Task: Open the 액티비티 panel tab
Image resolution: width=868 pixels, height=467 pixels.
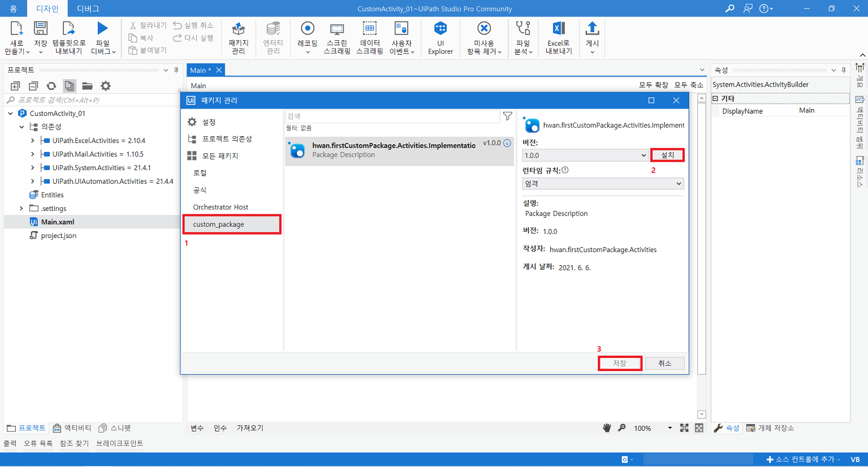Action: pos(72,428)
